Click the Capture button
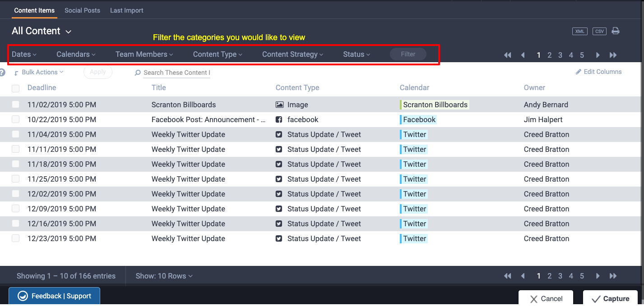The image size is (644, 306). pyautogui.click(x=610, y=298)
